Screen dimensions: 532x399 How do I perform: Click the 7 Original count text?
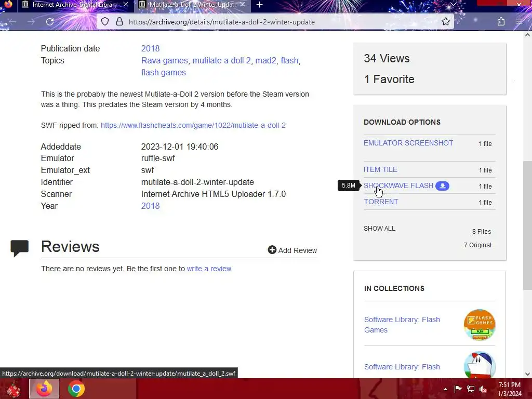pos(477,245)
